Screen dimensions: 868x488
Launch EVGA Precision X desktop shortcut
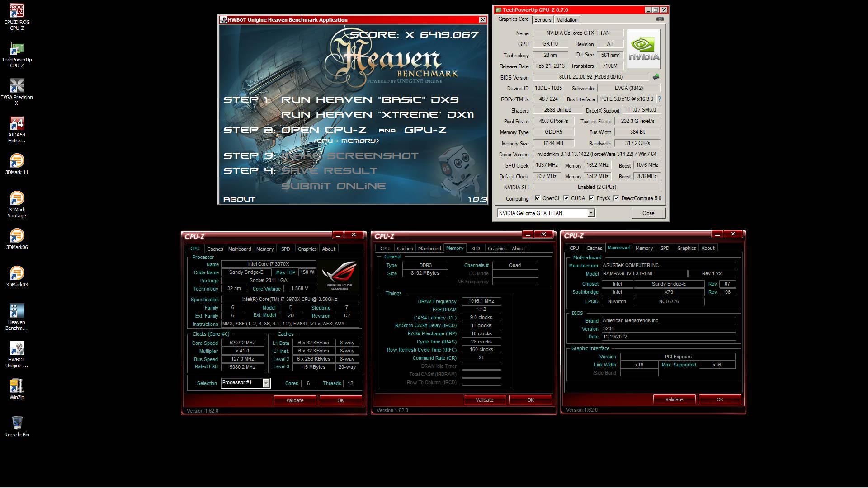17,92
